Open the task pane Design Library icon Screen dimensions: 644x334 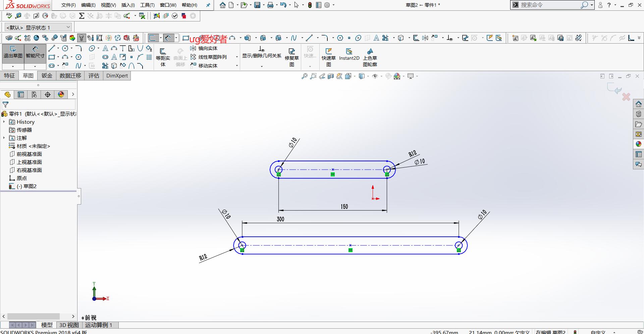coord(639,114)
